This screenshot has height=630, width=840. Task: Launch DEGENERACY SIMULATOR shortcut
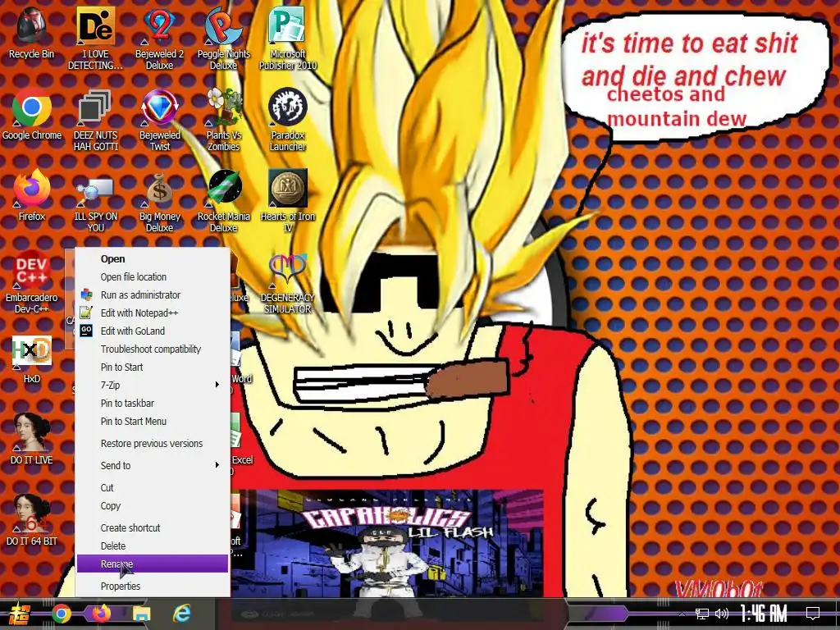(x=288, y=282)
